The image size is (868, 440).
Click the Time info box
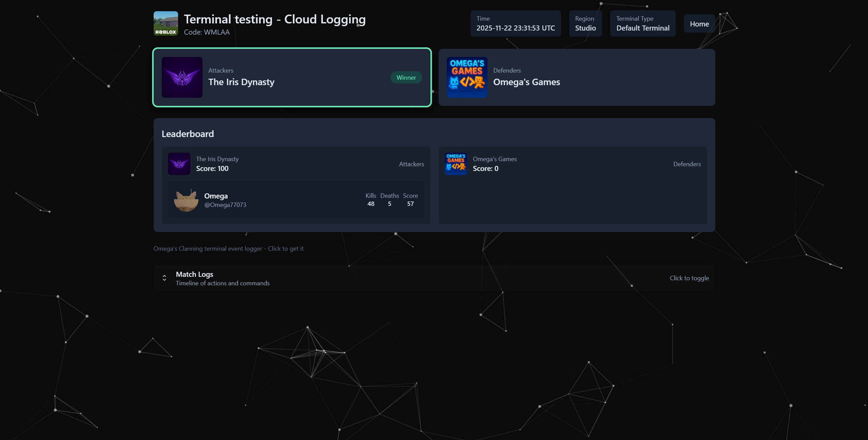click(515, 23)
